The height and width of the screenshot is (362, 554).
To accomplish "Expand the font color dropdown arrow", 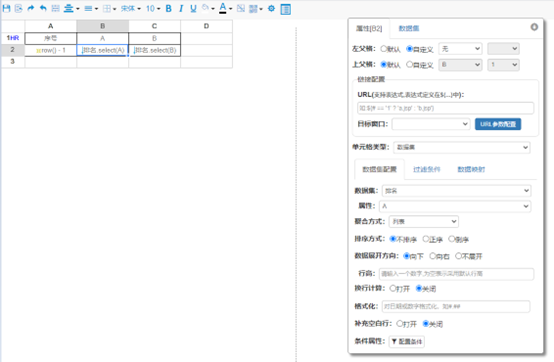I will click(230, 9).
